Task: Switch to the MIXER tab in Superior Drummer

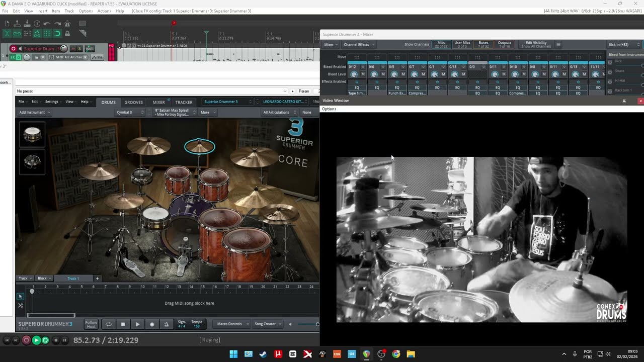Action: 159,102
